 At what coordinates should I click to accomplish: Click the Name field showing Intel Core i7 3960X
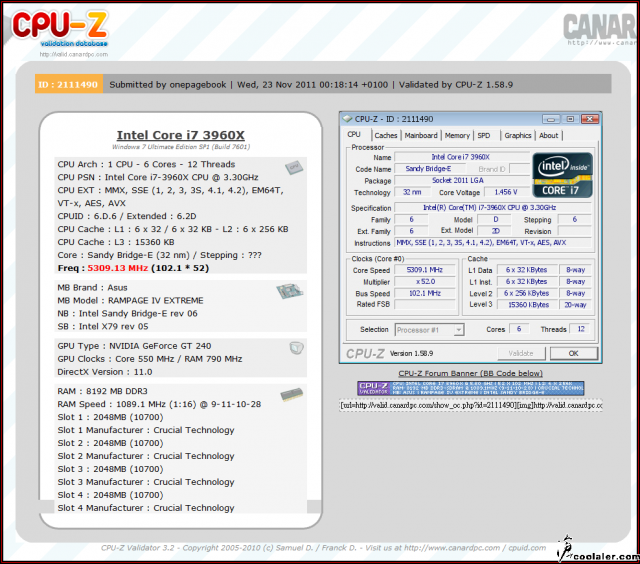point(462,157)
